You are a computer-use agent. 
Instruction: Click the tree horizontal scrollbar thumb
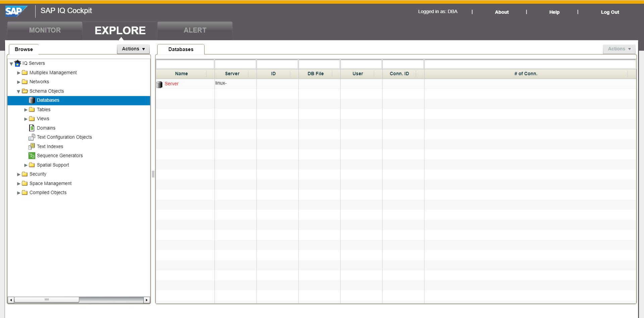coord(47,300)
